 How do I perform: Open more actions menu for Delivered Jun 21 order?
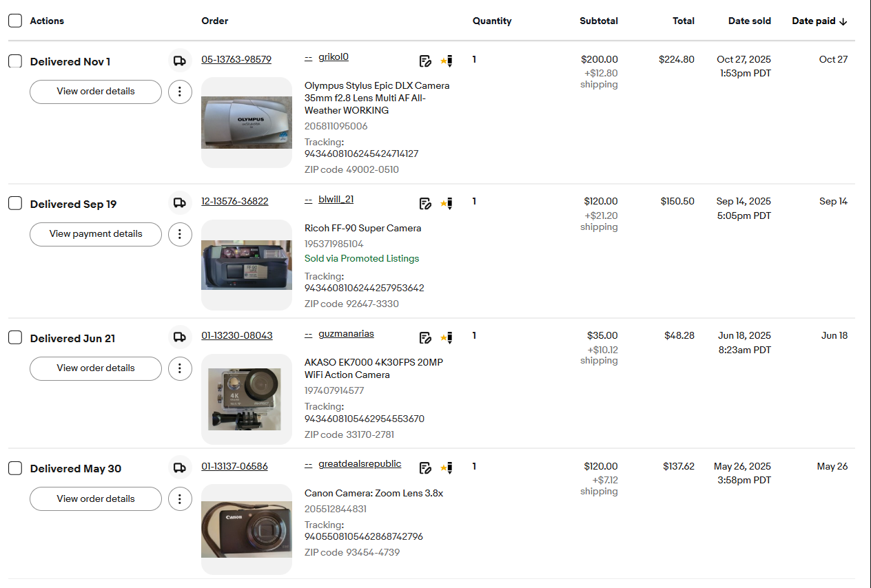click(180, 368)
